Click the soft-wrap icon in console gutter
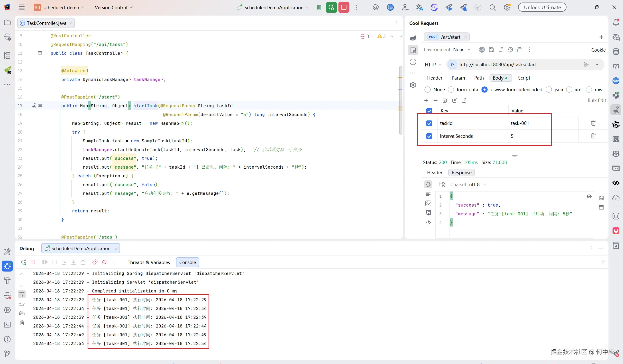The image size is (623, 364). tap(22, 294)
